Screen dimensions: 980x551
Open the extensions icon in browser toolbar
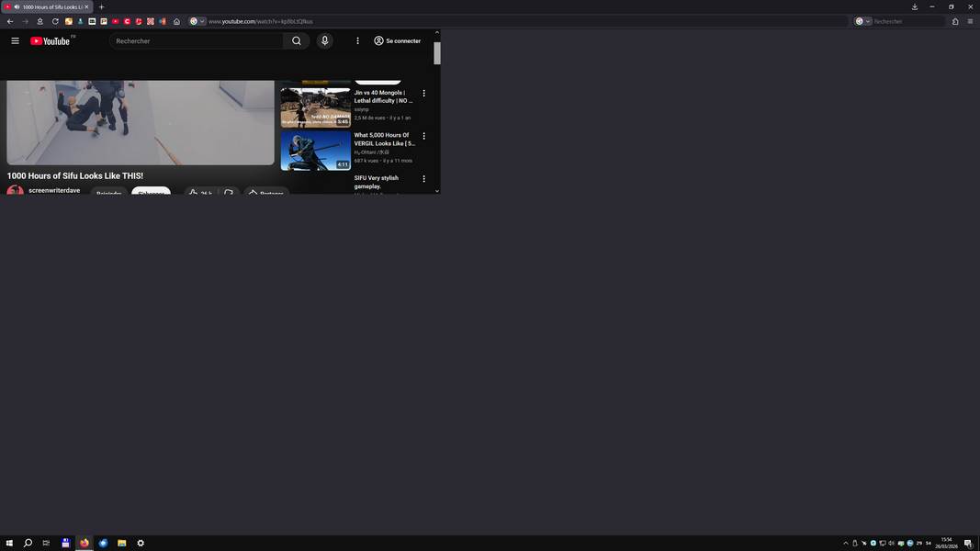(x=955, y=21)
